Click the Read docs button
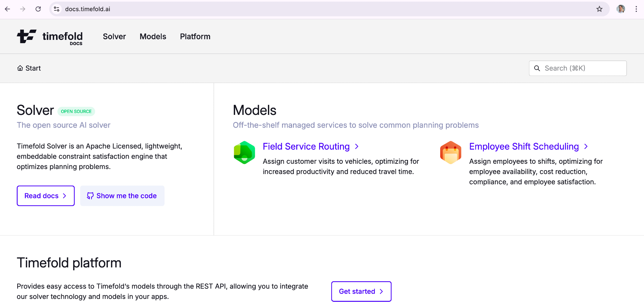The width and height of the screenshot is (644, 306). [x=46, y=196]
